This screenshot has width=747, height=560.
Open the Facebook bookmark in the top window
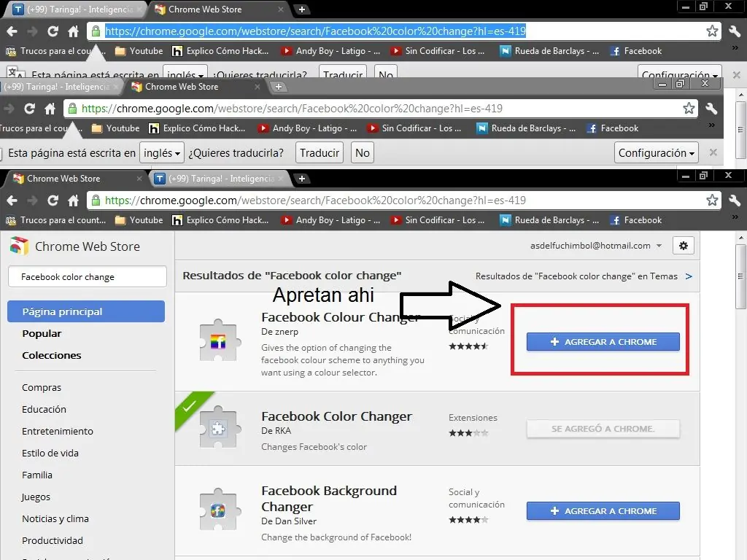pos(636,51)
